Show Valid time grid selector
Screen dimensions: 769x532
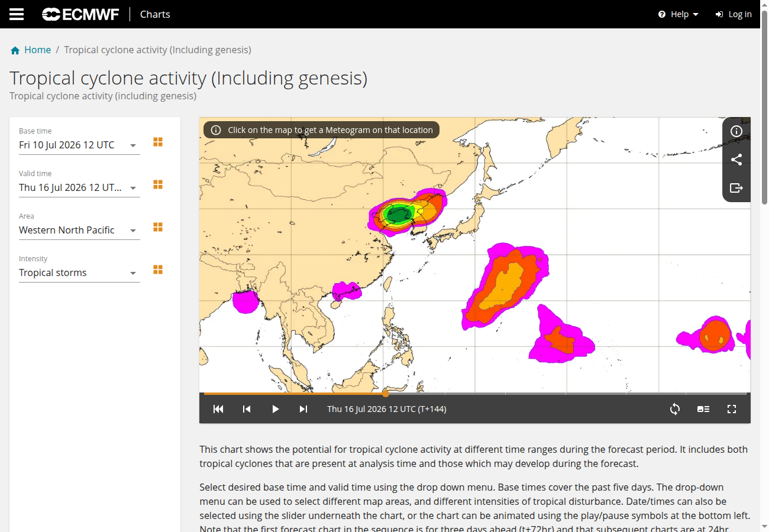158,184
